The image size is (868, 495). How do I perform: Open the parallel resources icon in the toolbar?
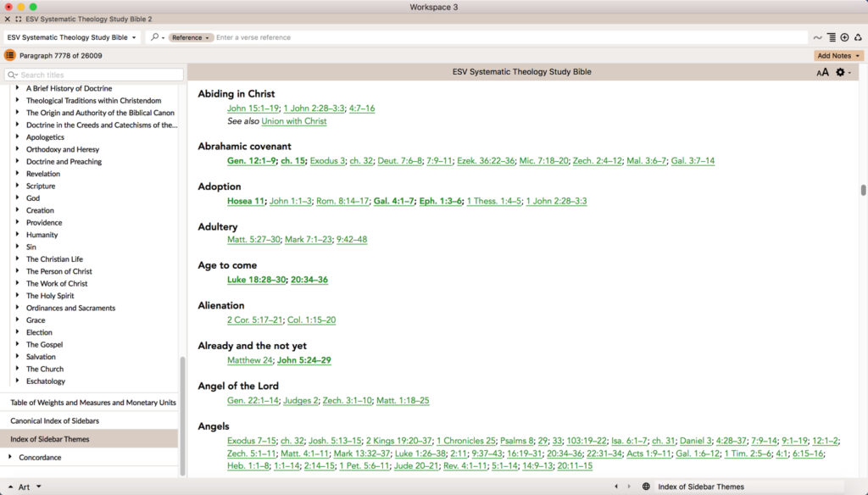[832, 37]
